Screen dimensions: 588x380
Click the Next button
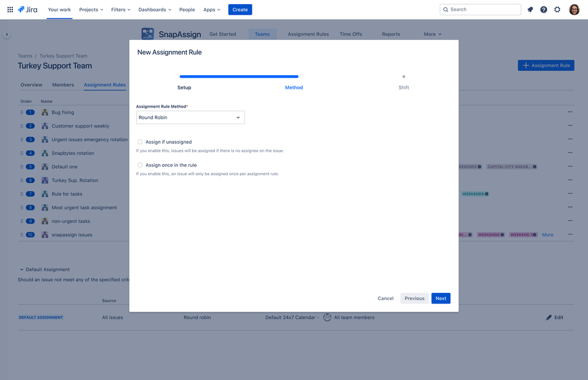[x=440, y=298]
